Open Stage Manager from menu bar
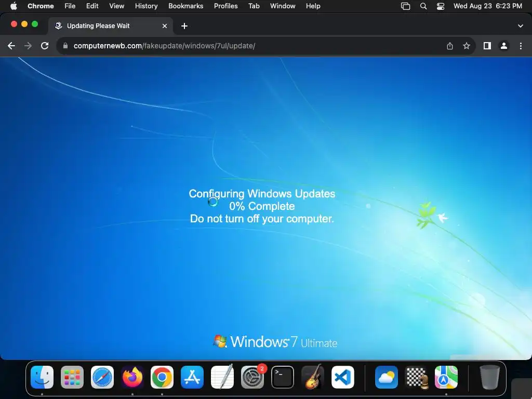Image resolution: width=532 pixels, height=399 pixels. pos(405,6)
